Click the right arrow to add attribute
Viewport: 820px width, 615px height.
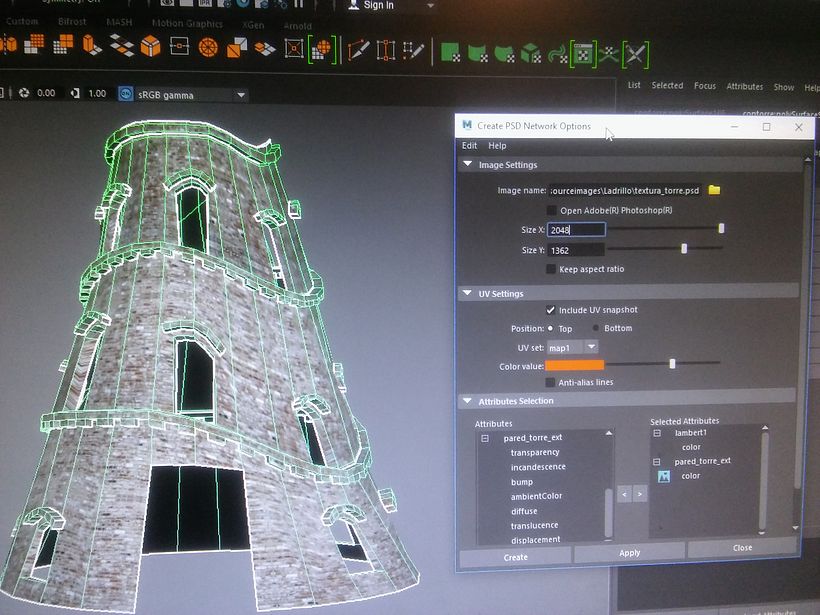[x=640, y=494]
